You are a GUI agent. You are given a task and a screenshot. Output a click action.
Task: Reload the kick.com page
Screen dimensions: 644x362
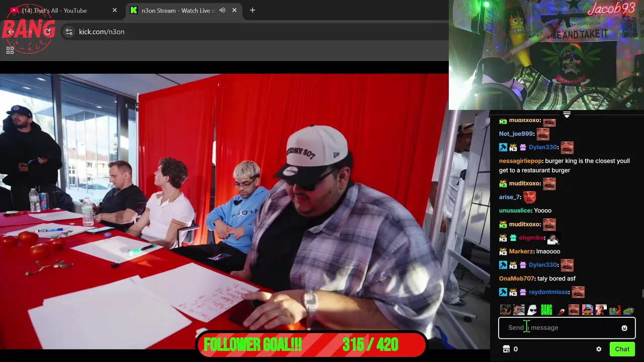click(x=48, y=32)
